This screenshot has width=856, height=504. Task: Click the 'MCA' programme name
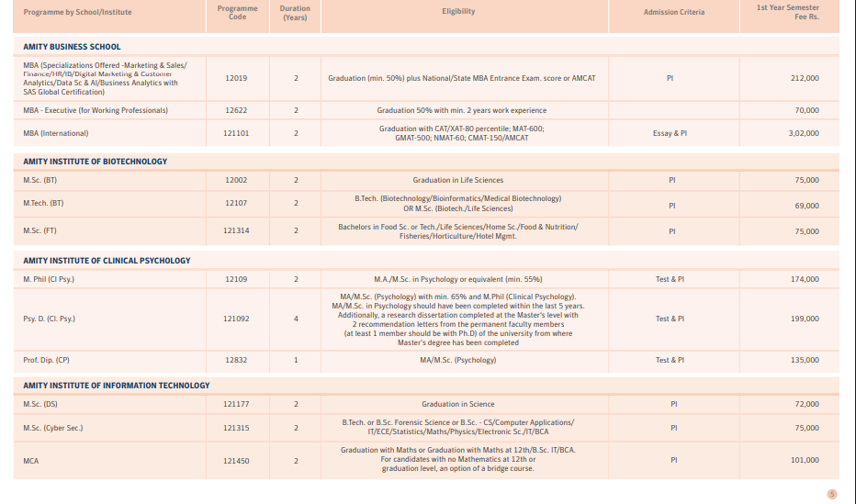(x=31, y=461)
